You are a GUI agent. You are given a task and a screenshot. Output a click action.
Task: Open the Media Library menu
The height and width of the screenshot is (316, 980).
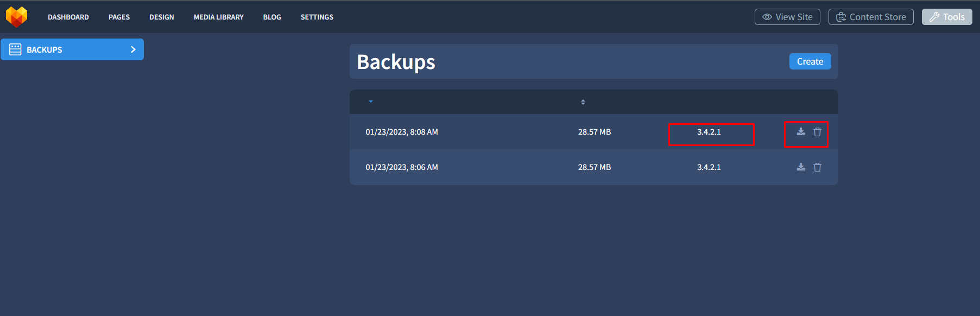coord(219,17)
